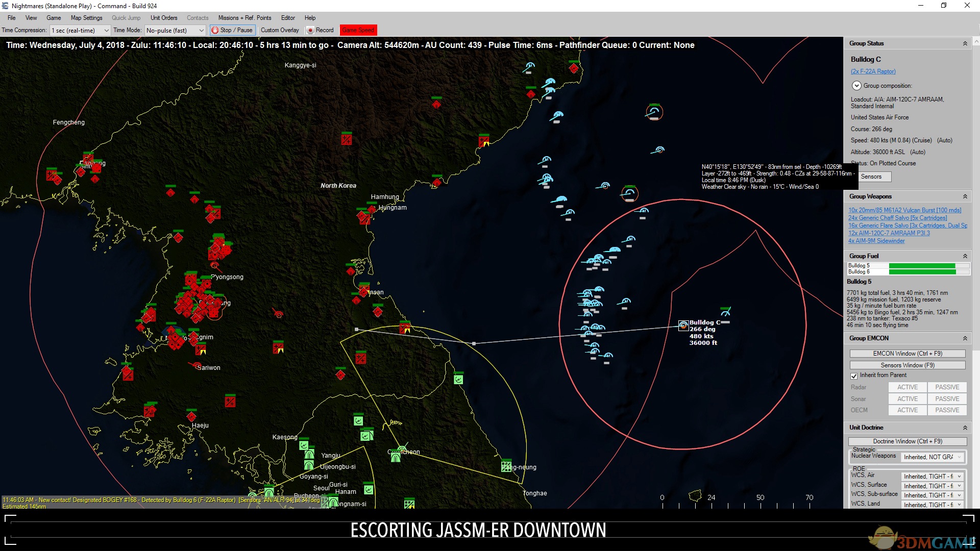Set OECM to ACTIVE
Image resolution: width=980 pixels, height=551 pixels.
(908, 410)
